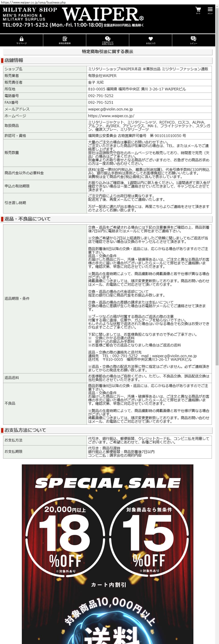Screen dimensions: 219x644
Task: Click the 店舗情報 section heading
Action: point(14,60)
